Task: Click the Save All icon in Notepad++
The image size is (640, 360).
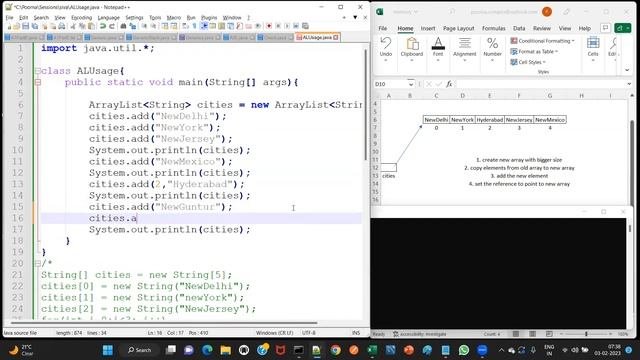Action: click(35, 26)
